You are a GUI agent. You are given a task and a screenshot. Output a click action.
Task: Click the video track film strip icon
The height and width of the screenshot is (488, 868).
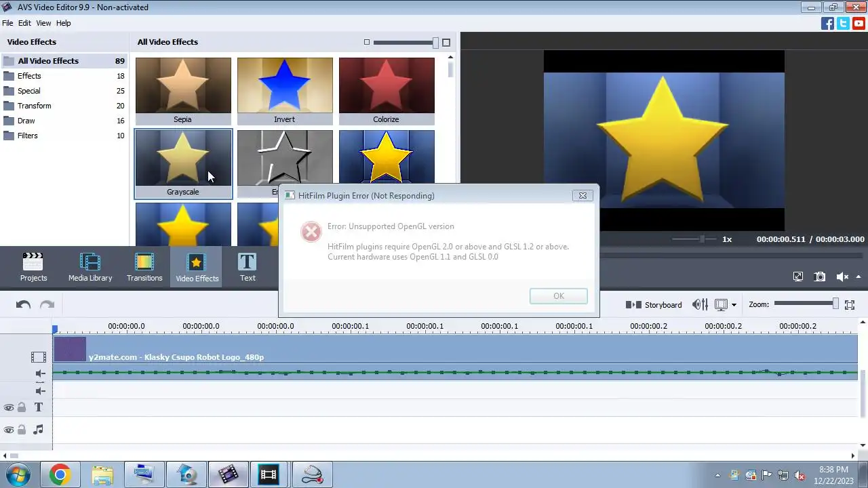click(39, 357)
